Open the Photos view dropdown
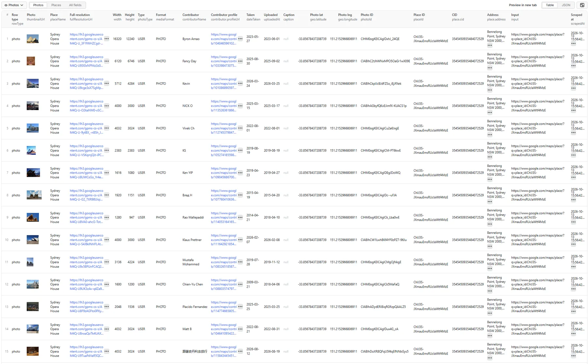588x364 pixels. click(x=14, y=5)
